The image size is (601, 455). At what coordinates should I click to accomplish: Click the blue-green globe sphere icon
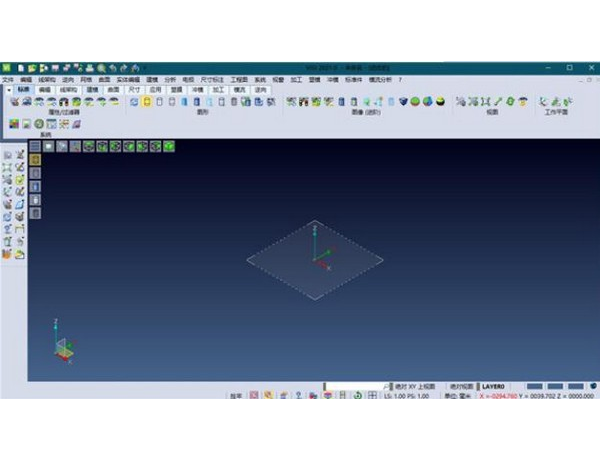pos(428,102)
